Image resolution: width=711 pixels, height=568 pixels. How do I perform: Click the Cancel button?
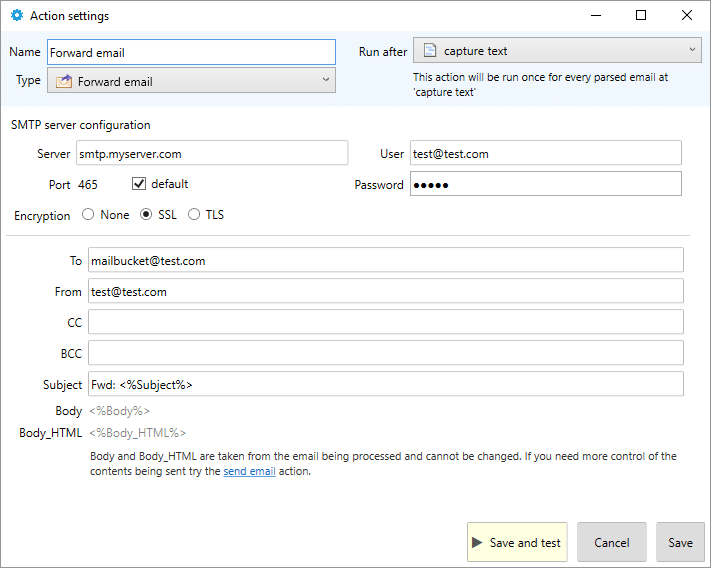click(x=612, y=542)
